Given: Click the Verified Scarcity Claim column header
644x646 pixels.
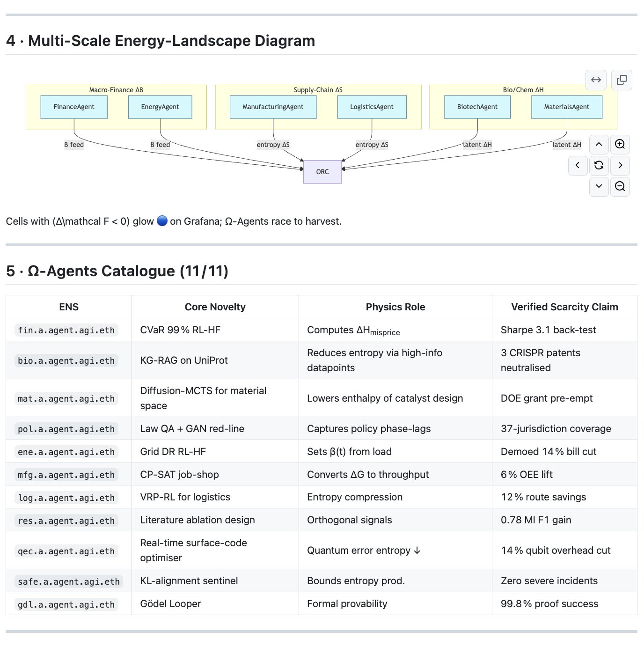Looking at the screenshot, I should (564, 307).
